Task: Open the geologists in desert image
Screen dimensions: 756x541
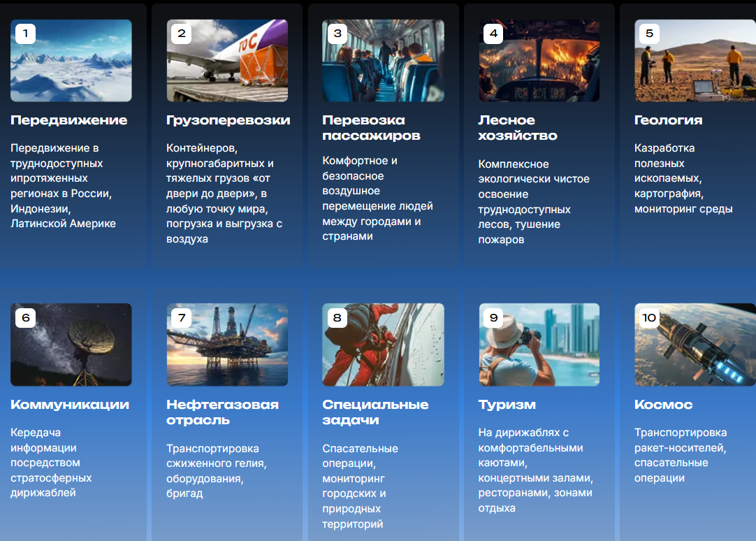Action: (695, 61)
